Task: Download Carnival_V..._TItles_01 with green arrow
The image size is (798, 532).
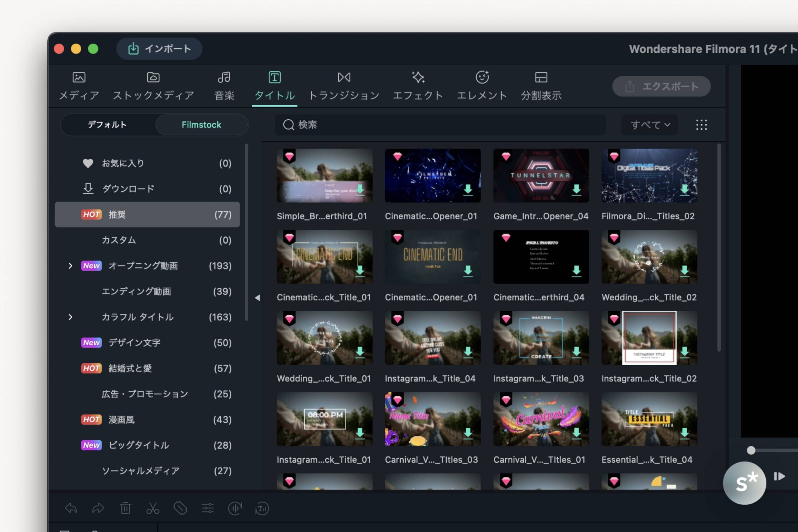Action: (576, 433)
